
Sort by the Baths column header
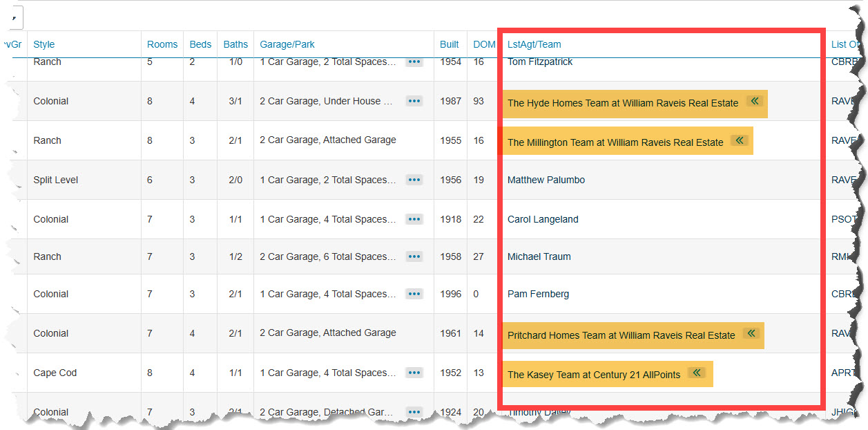click(235, 44)
